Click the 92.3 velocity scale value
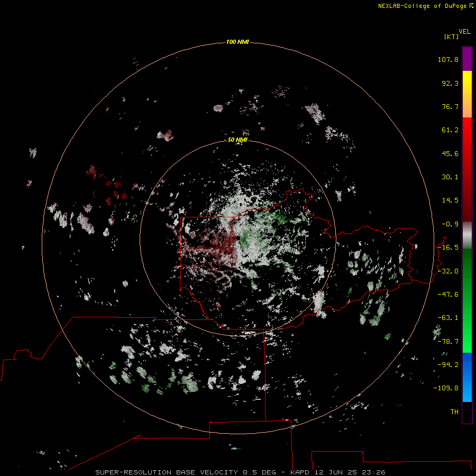Viewport: 476px width, 476px height. [450, 83]
